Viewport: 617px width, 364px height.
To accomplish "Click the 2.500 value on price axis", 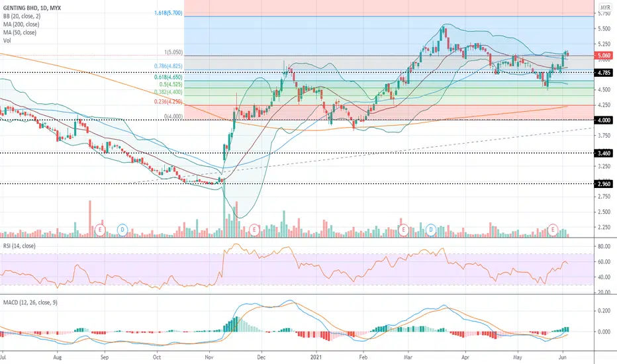I will [x=604, y=212].
